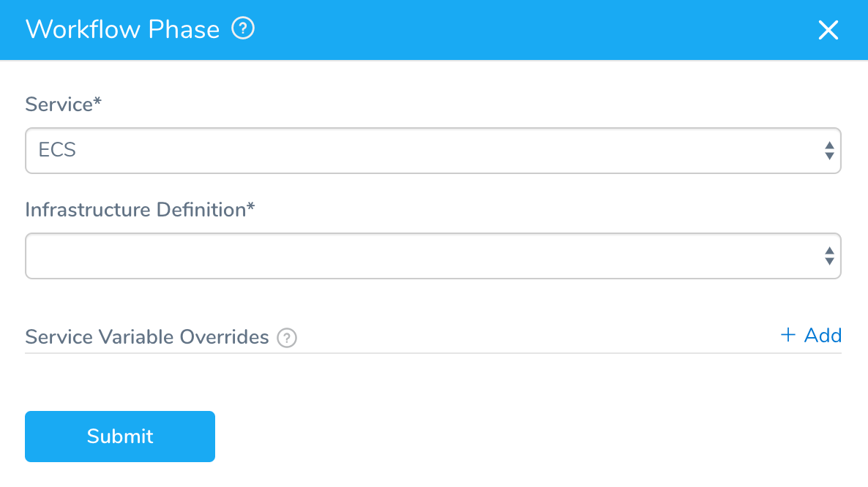Click the plus icon before Add
Image resolution: width=868 pixels, height=487 pixels.
point(787,334)
